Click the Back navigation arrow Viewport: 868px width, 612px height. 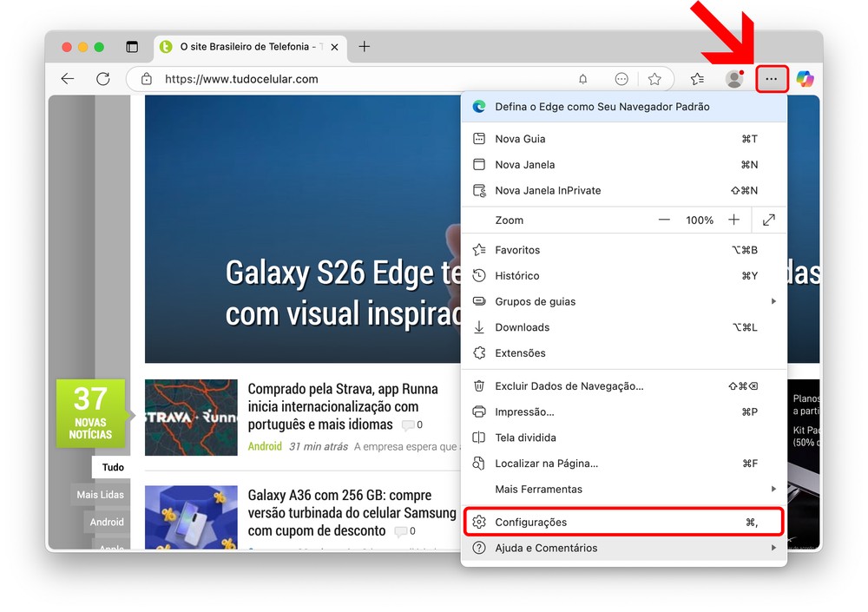point(68,79)
